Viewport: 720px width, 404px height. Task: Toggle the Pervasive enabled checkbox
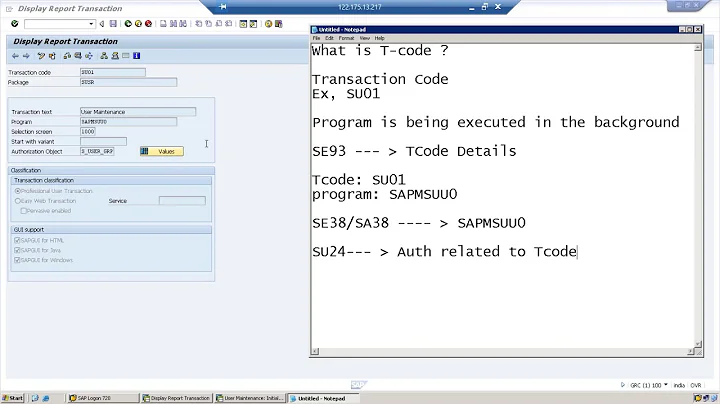click(x=23, y=211)
